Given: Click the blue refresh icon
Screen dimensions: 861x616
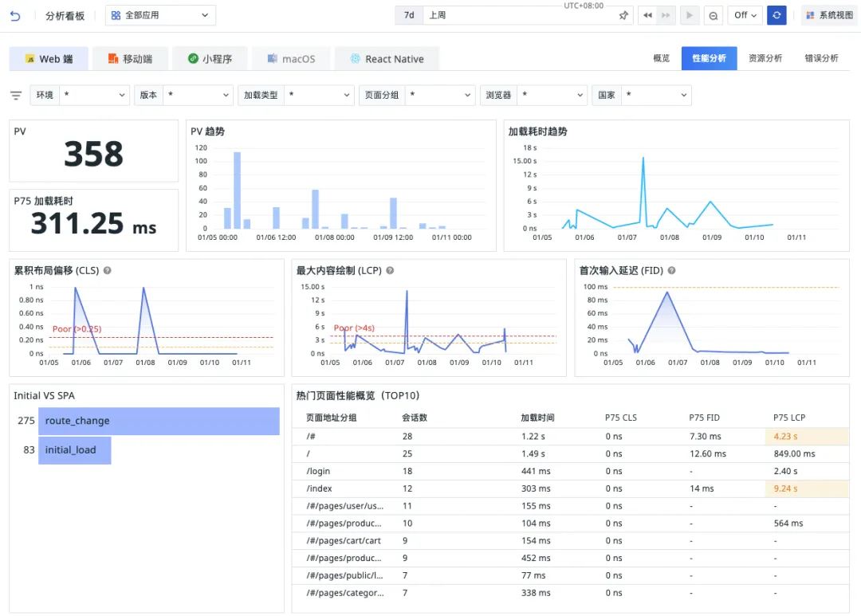Looking at the screenshot, I should pyautogui.click(x=776, y=15).
